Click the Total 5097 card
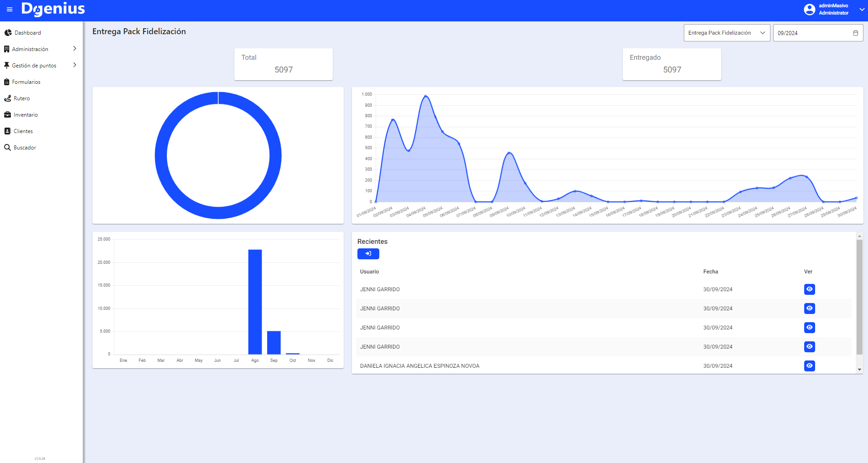Screen dimensions: 868x463 284,64
